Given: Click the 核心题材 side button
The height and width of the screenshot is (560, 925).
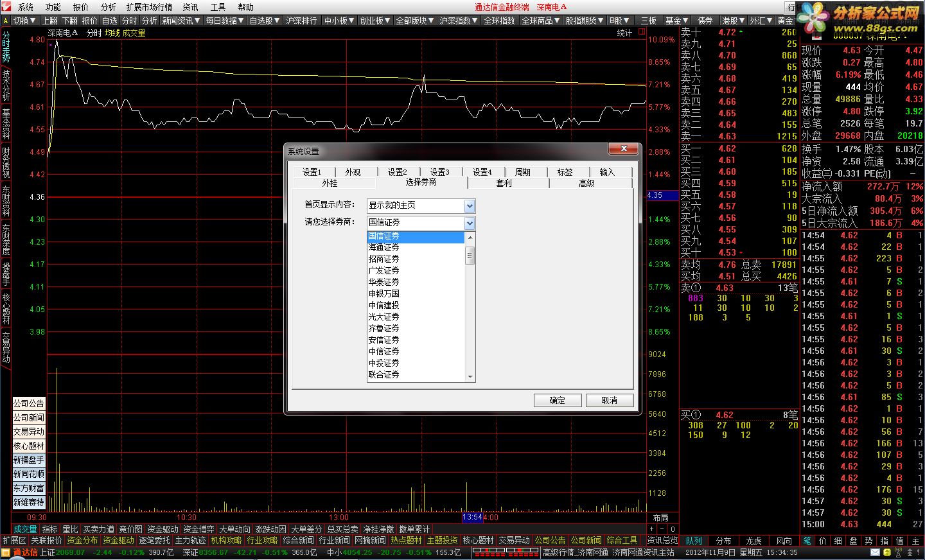Looking at the screenshot, I should (29, 446).
